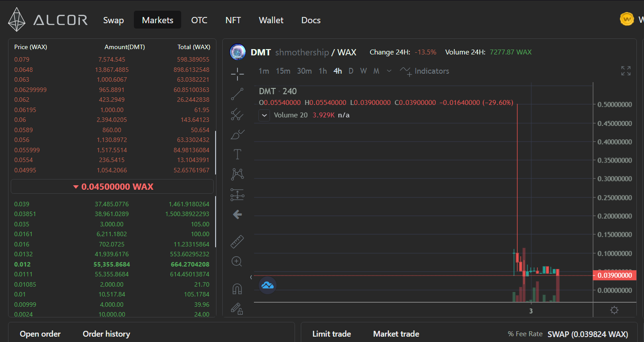Click the current price 0.04500000 WAX bar
This screenshot has height=342, width=644.
coord(112,187)
